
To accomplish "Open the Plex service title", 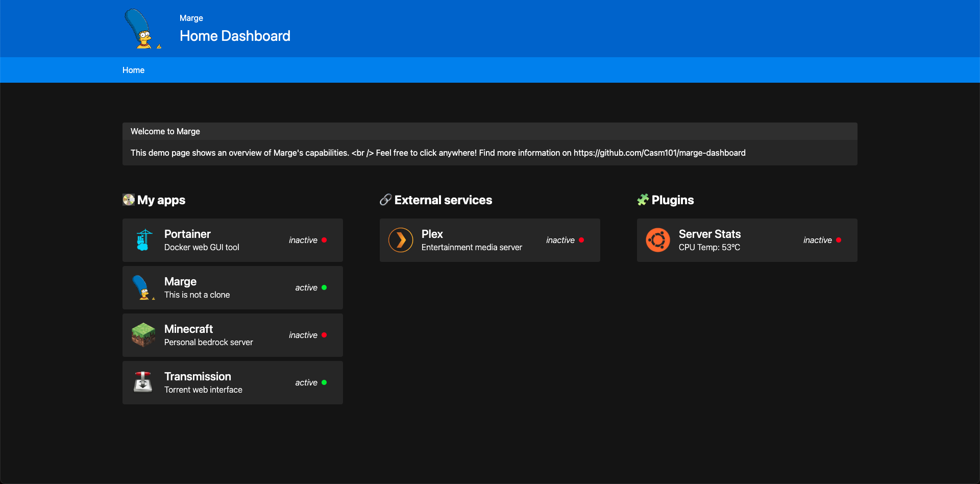I will coord(432,234).
